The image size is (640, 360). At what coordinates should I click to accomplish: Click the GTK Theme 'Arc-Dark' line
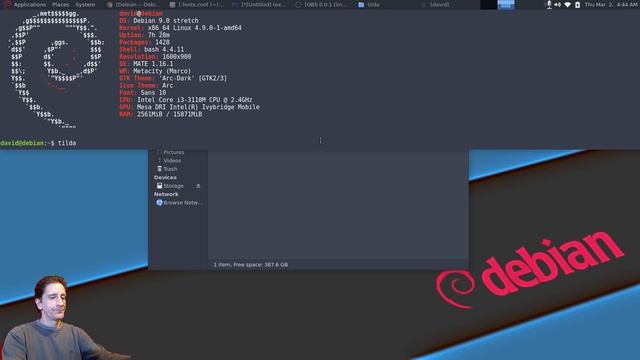(193, 78)
